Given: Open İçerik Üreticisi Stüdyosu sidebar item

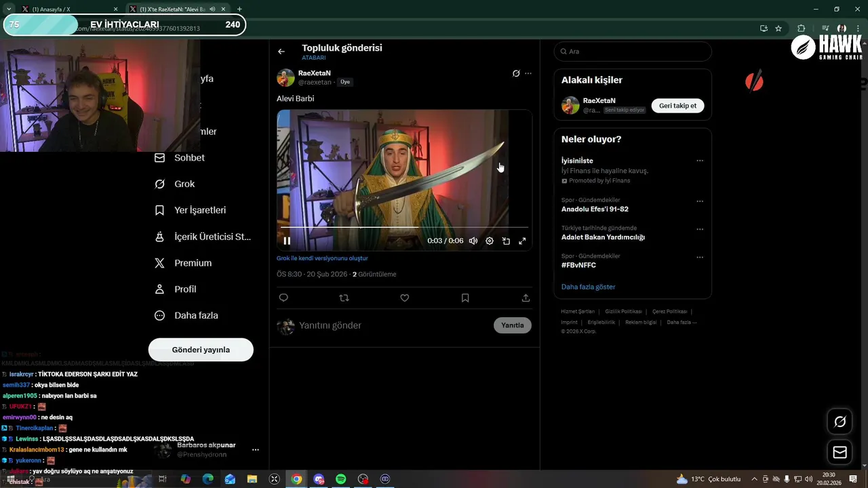Looking at the screenshot, I should coord(203,237).
